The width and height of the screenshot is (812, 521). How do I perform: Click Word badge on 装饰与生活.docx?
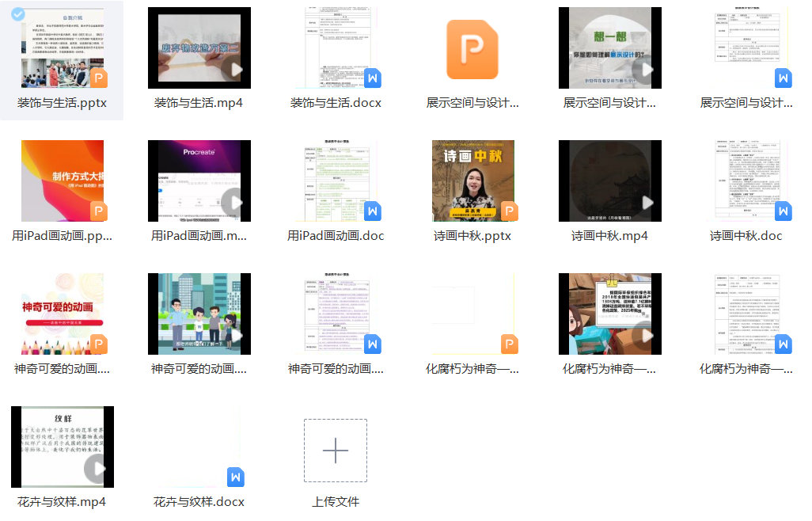[373, 78]
